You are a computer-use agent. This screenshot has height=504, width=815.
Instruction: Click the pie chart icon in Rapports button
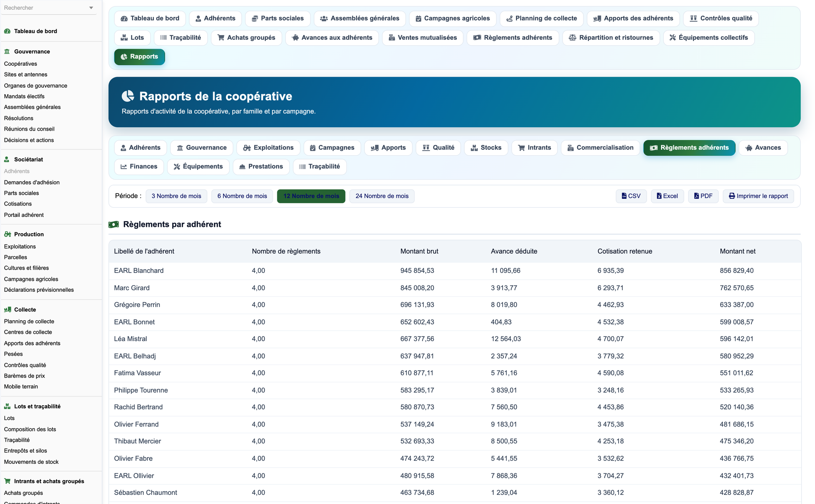tap(124, 57)
